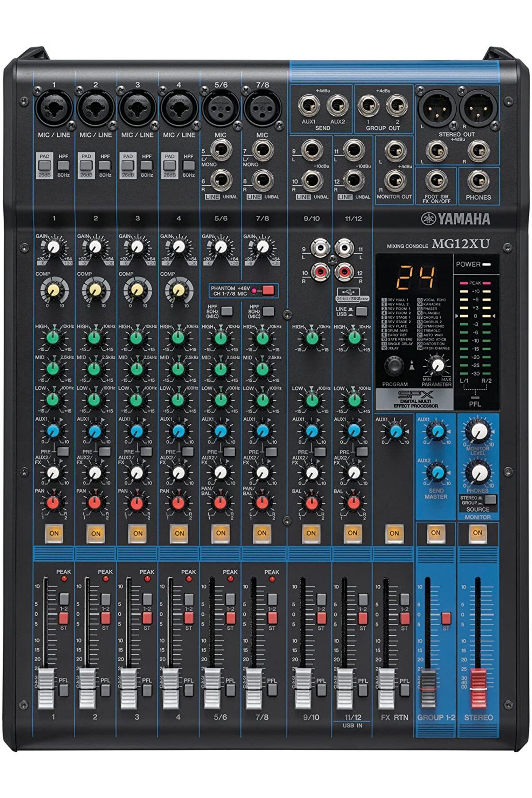
Task: Toggle the channel 1 ON button
Action: 54,533
